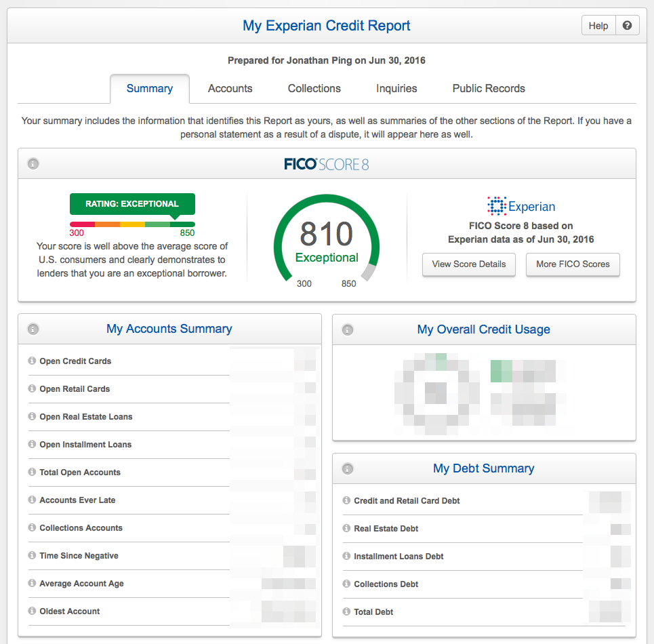This screenshot has width=654, height=644.
Task: Click the info icon beside My Overall Credit Usage
Action: pos(348,330)
